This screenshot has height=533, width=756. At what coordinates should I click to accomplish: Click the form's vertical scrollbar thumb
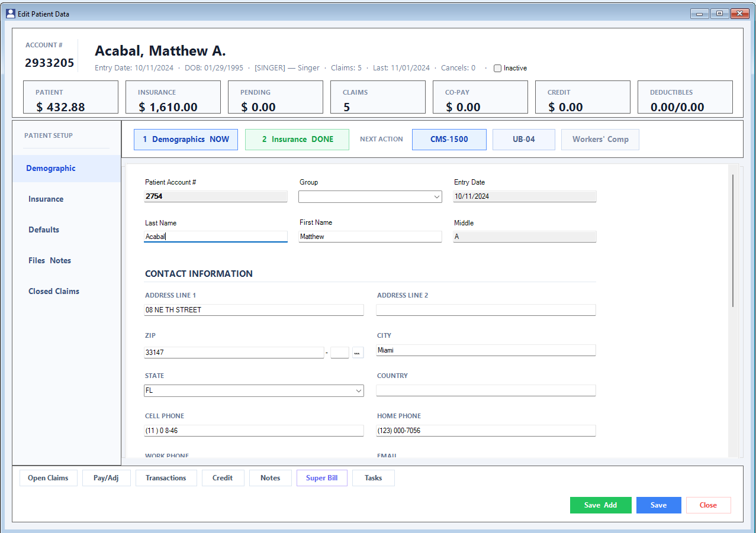coord(733,240)
